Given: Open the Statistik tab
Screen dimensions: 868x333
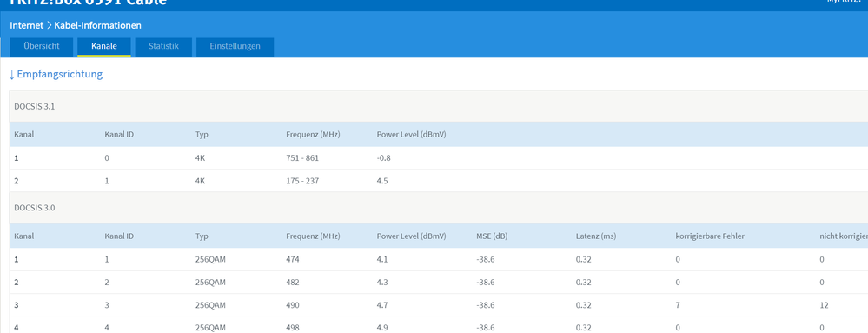Looking at the screenshot, I should tap(163, 47).
